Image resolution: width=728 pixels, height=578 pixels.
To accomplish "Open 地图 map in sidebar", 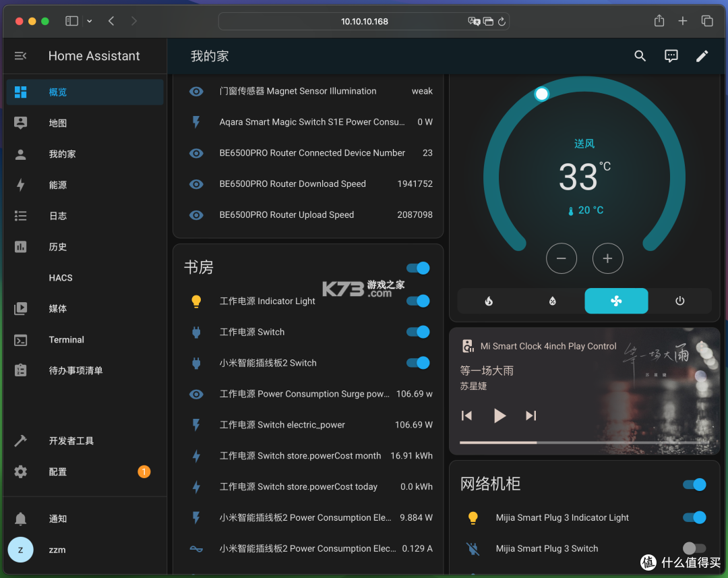I will pos(85,123).
